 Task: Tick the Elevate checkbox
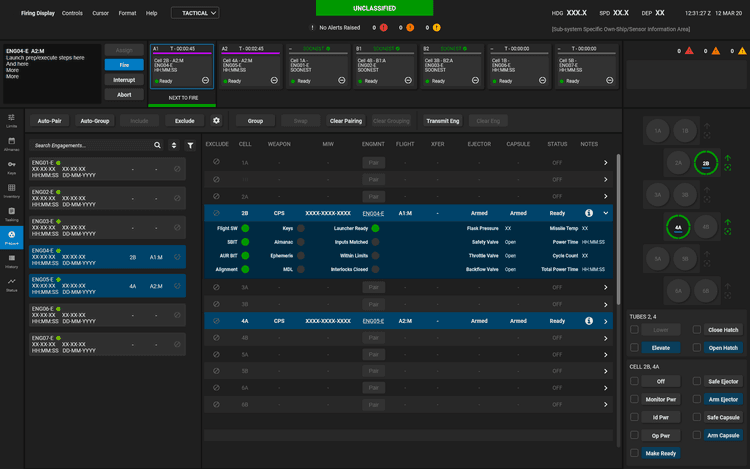point(634,348)
